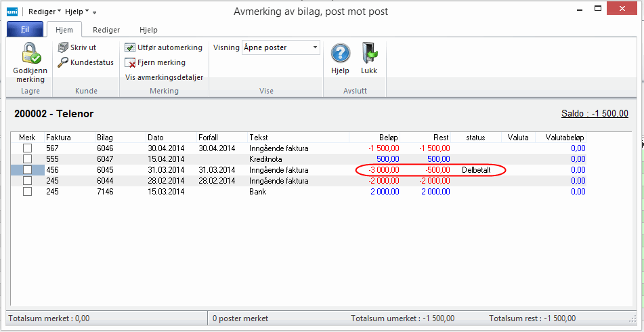Open Kundestatus with magnifier icon

[63, 62]
